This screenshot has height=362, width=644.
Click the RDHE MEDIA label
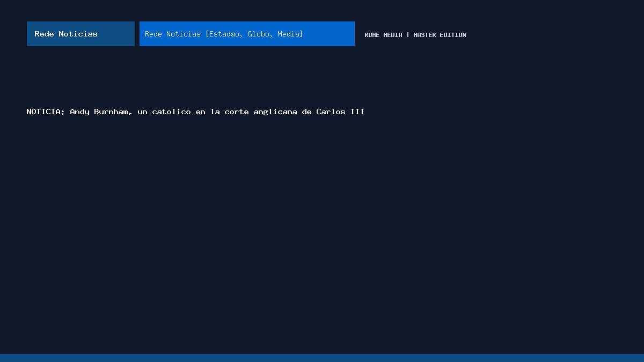(x=383, y=35)
